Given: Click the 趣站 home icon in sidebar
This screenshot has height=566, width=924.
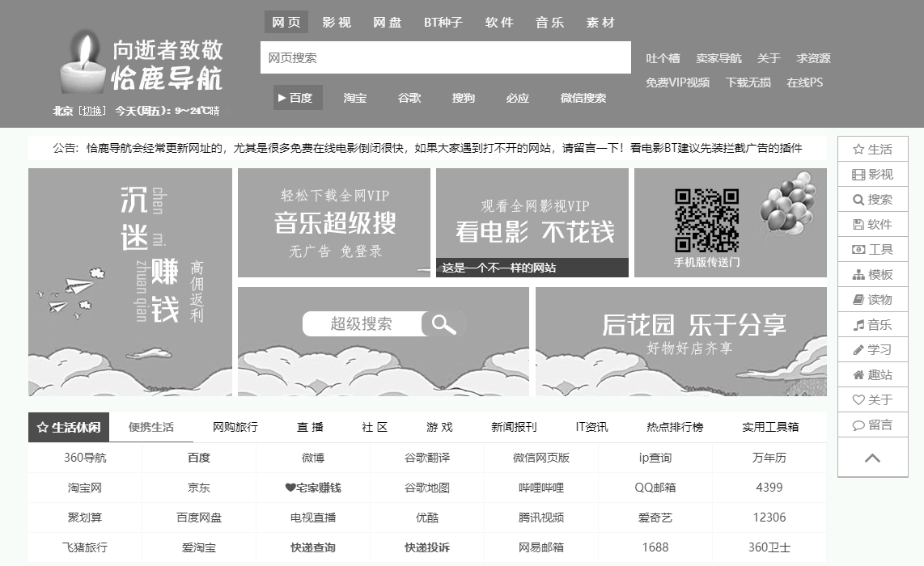Looking at the screenshot, I should click(x=858, y=375).
